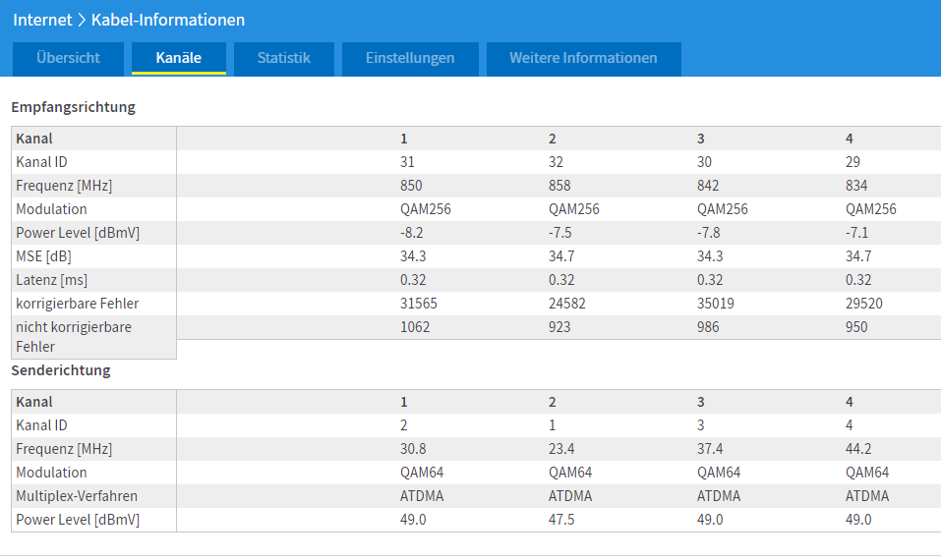Viewport: 941px width, 560px height.
Task: Open the Übersicht tab
Action: (x=68, y=58)
